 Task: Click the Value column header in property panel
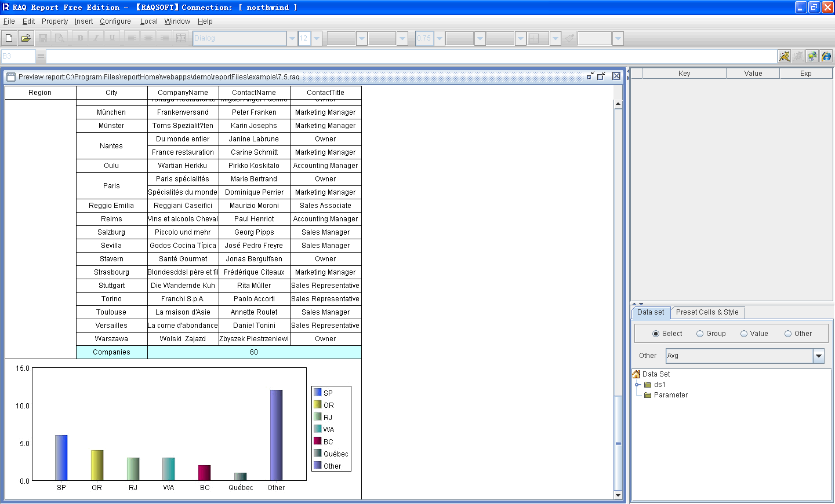(x=753, y=74)
